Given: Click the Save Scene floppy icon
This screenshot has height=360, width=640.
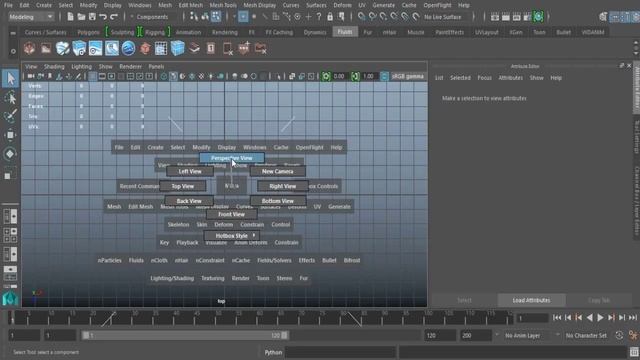Looking at the screenshot, I should pos(92,17).
